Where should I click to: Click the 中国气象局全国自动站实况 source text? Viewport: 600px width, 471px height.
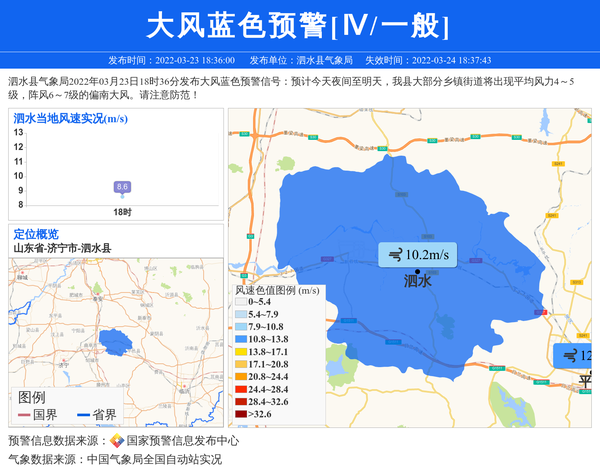[x=154, y=460]
